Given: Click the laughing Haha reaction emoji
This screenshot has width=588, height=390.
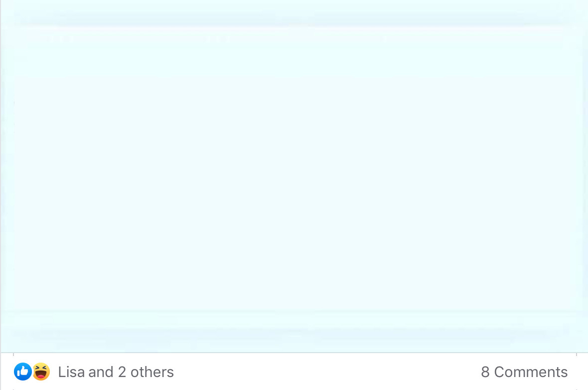Looking at the screenshot, I should coord(41,372).
